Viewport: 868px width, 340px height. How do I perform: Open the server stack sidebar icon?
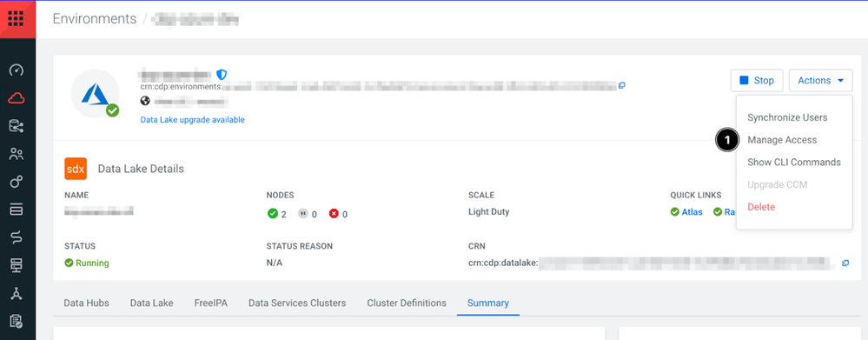(16, 266)
